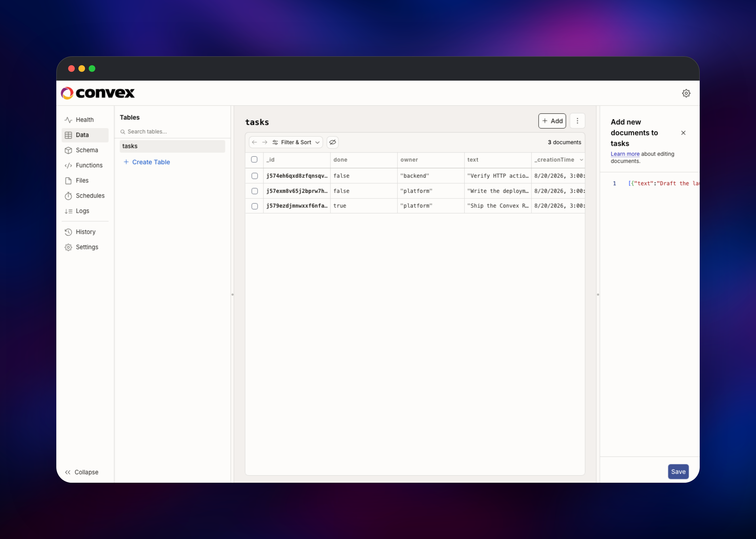Go to previous page with left arrow
The width and height of the screenshot is (756, 539).
[x=254, y=142]
